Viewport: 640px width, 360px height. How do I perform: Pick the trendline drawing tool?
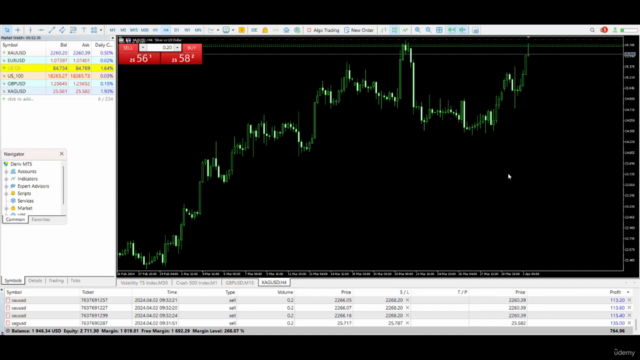pyautogui.click(x=51, y=30)
